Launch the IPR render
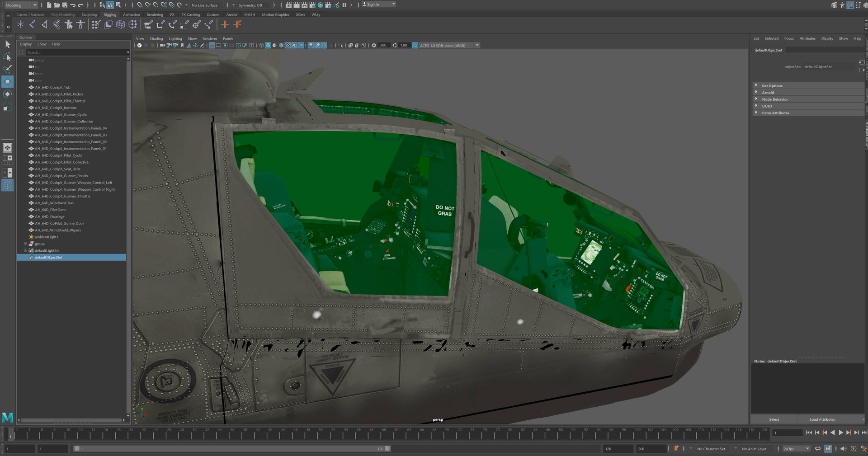 point(304,5)
